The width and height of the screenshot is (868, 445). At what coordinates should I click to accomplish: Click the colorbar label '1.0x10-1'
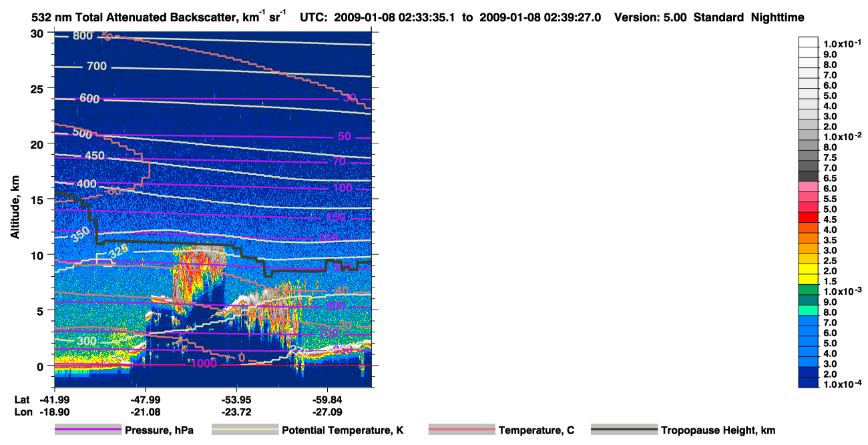click(x=842, y=43)
